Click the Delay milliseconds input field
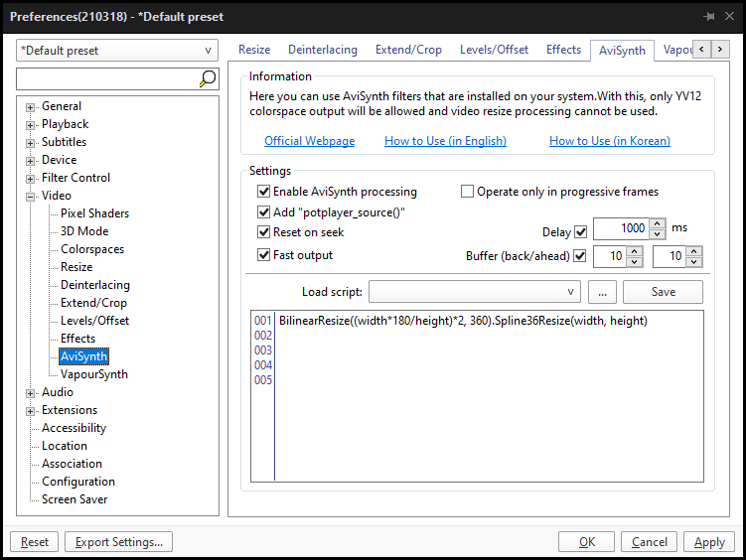 (x=622, y=228)
